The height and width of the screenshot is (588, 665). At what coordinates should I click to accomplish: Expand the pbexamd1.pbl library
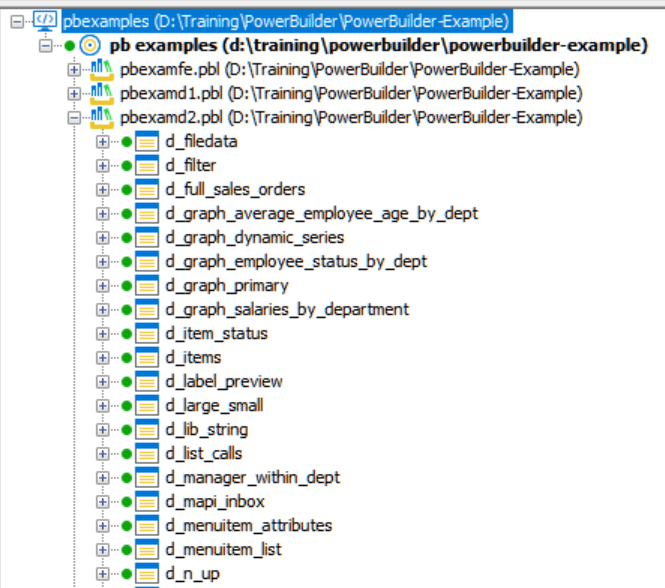point(74,93)
